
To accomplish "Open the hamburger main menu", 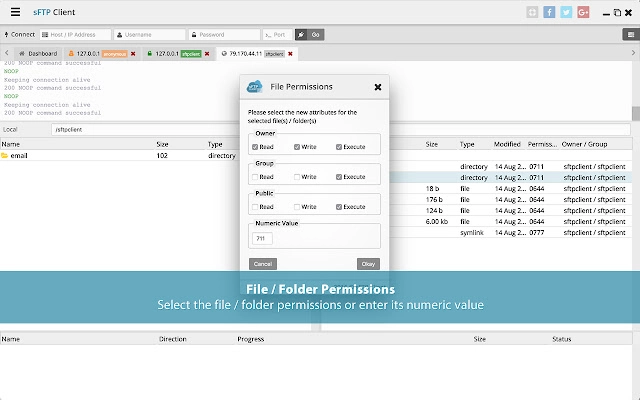I will [15, 12].
